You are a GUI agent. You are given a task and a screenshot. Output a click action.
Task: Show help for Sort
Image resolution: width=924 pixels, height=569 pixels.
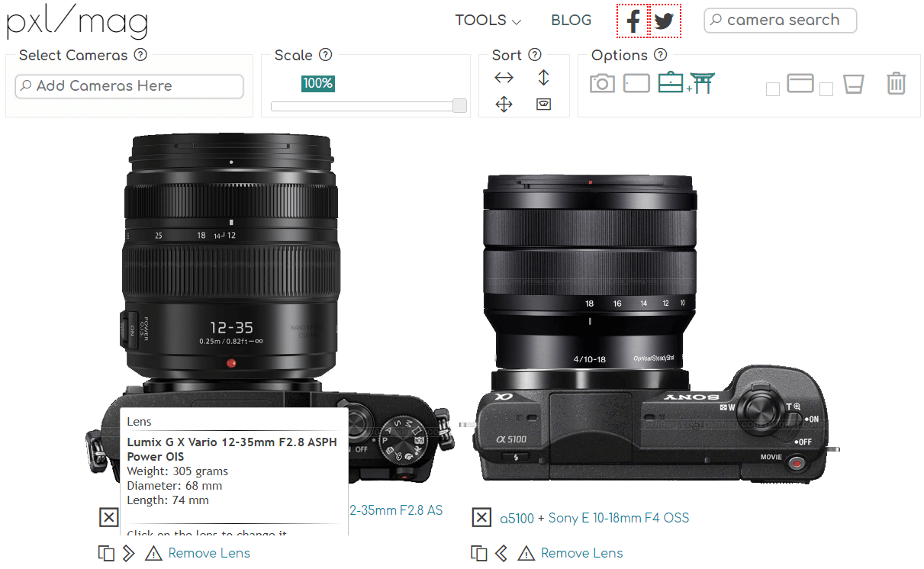tap(535, 55)
